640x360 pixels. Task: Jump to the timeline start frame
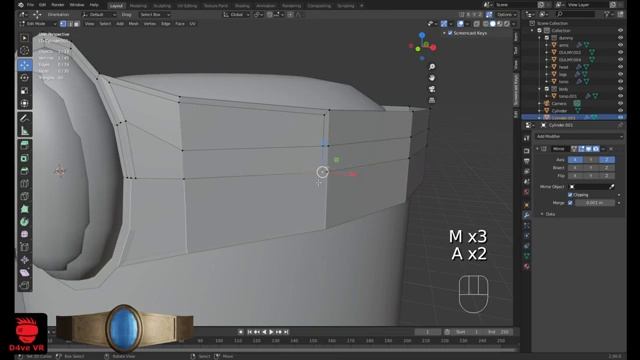(x=249, y=332)
